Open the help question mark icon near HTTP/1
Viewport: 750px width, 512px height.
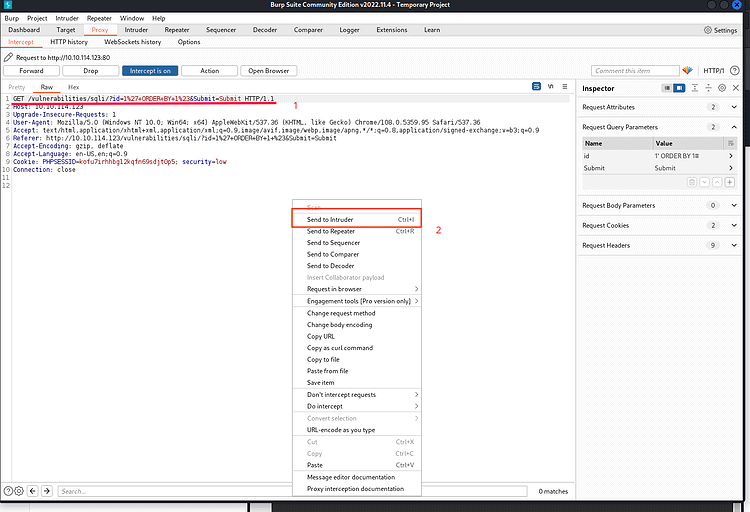[x=735, y=70]
